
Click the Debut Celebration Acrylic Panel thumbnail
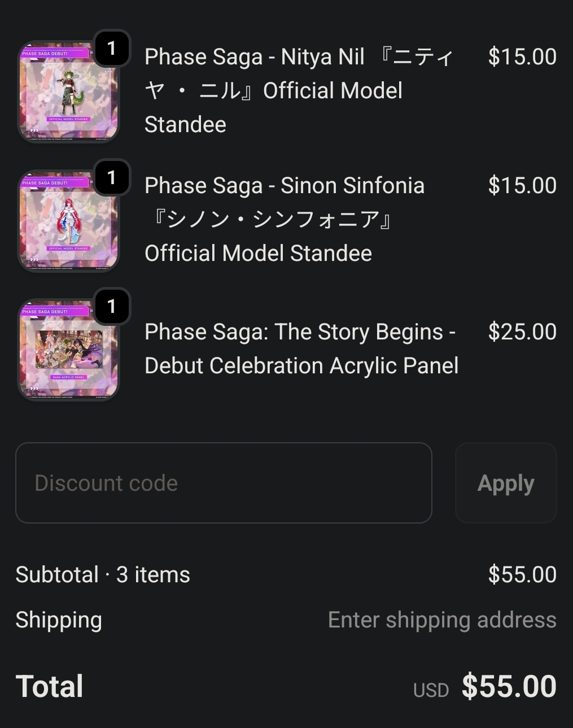[x=68, y=350]
